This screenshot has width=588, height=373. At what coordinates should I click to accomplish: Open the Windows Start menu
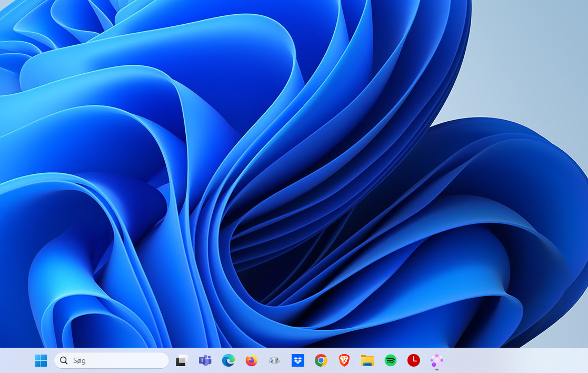pos(41,360)
